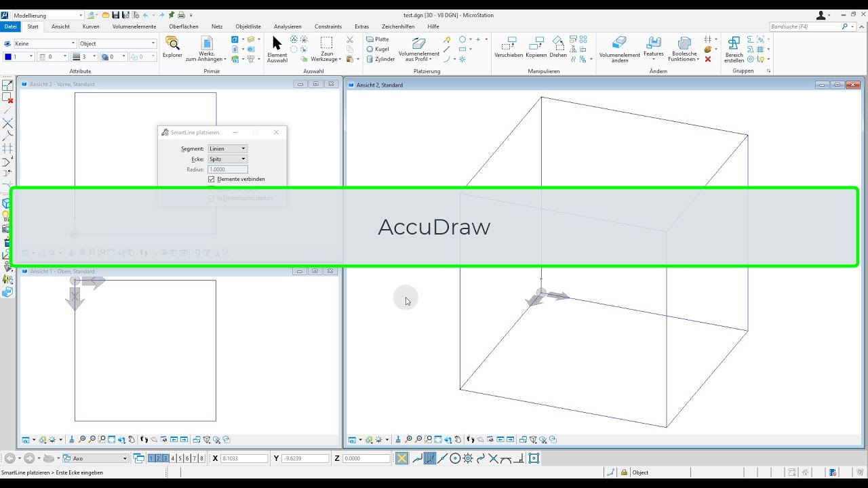Click the Y coordinate input field
This screenshot has height=488, width=868.
pyautogui.click(x=305, y=459)
